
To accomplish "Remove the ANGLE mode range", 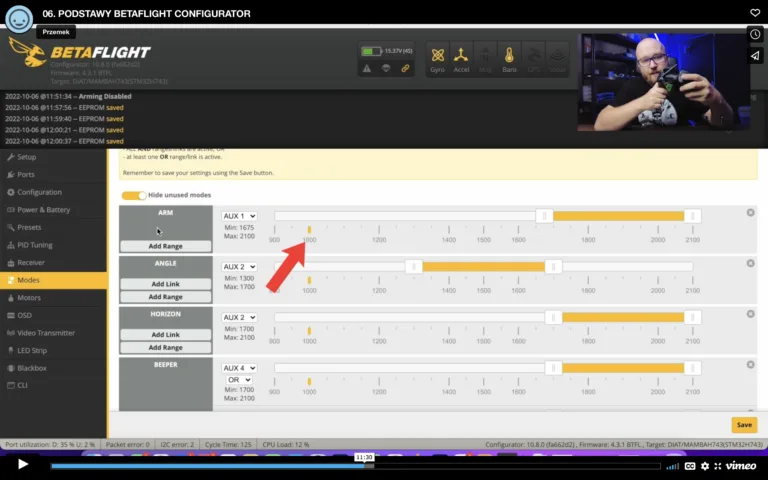I will click(x=750, y=264).
